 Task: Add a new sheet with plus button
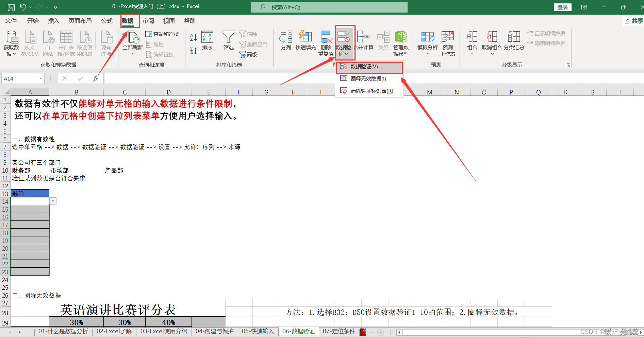coord(381,333)
